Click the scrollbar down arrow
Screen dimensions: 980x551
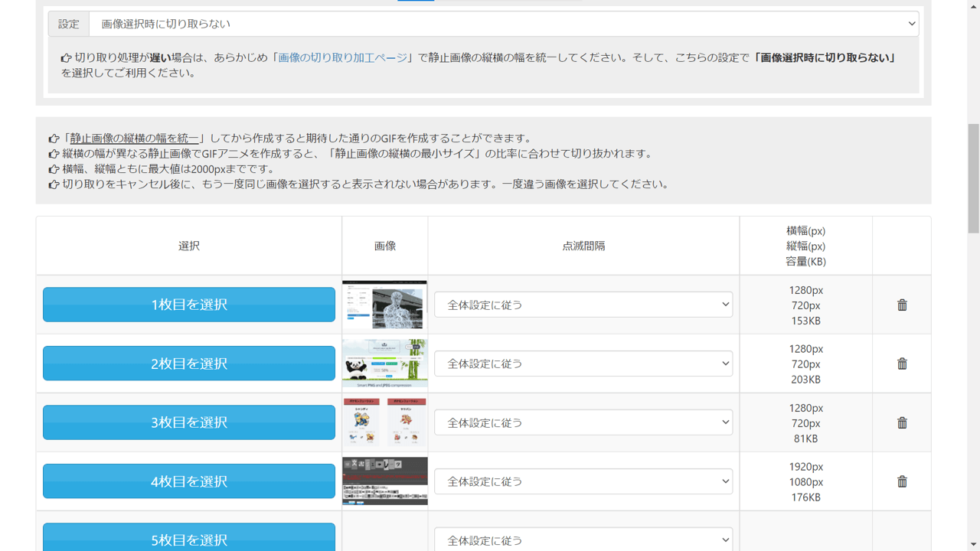[973, 544]
